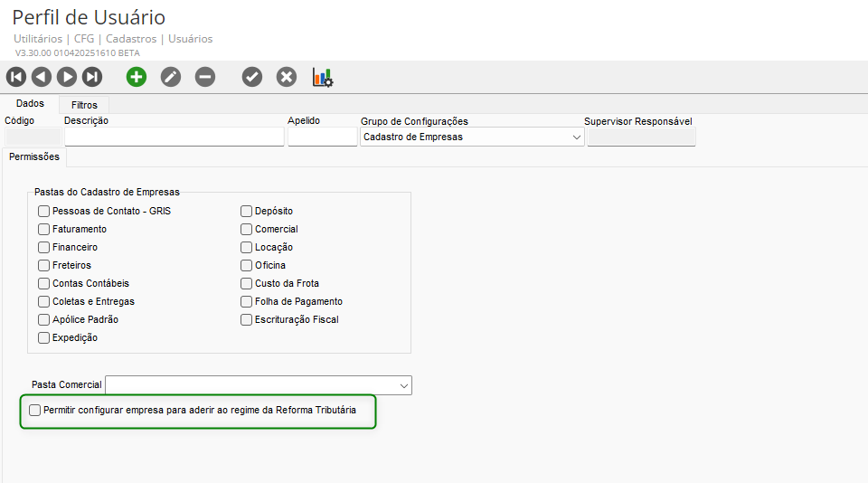Go to the first record
Image resolution: width=868 pixels, height=483 pixels.
point(16,77)
